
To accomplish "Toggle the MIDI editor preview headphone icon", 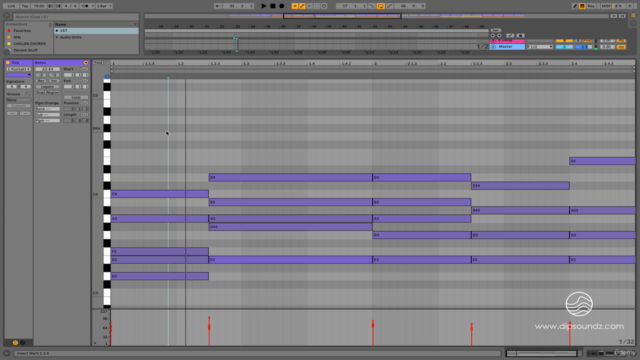I will [107, 76].
